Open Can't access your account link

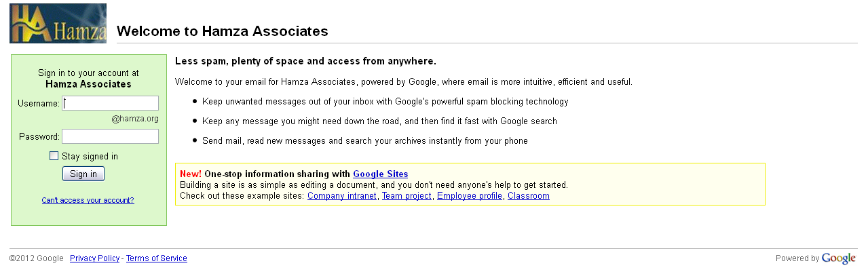tap(88, 200)
